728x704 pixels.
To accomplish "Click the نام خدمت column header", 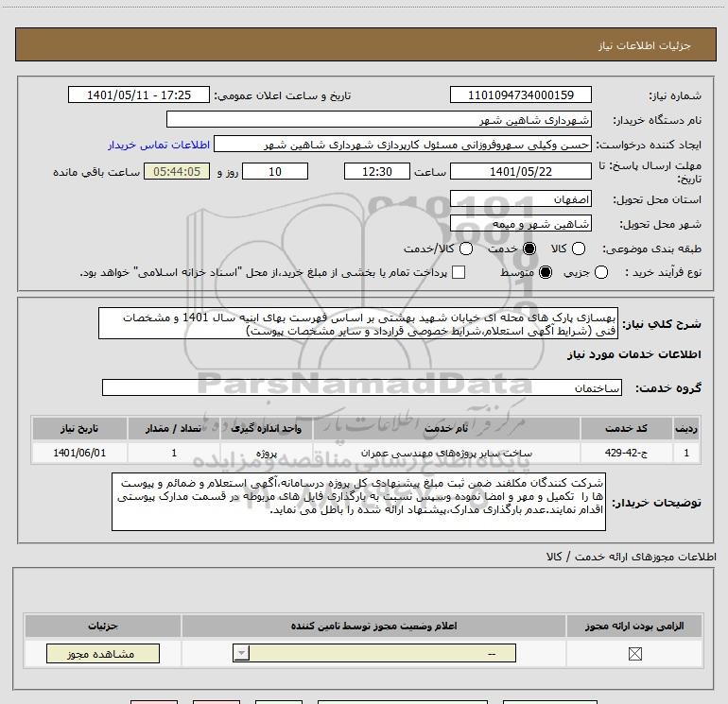I will 446,428.
